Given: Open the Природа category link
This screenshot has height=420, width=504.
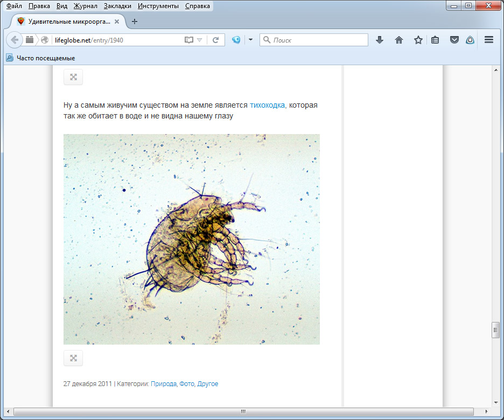Looking at the screenshot, I should click(x=163, y=384).
